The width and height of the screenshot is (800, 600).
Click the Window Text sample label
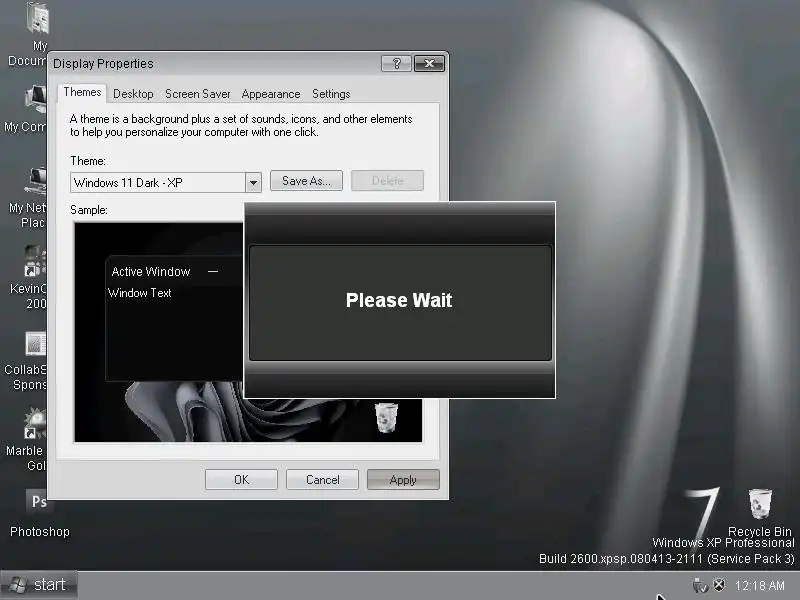click(x=139, y=293)
